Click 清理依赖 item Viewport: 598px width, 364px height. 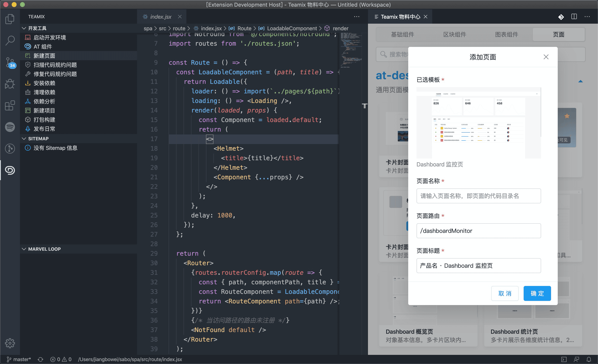[78, 92]
